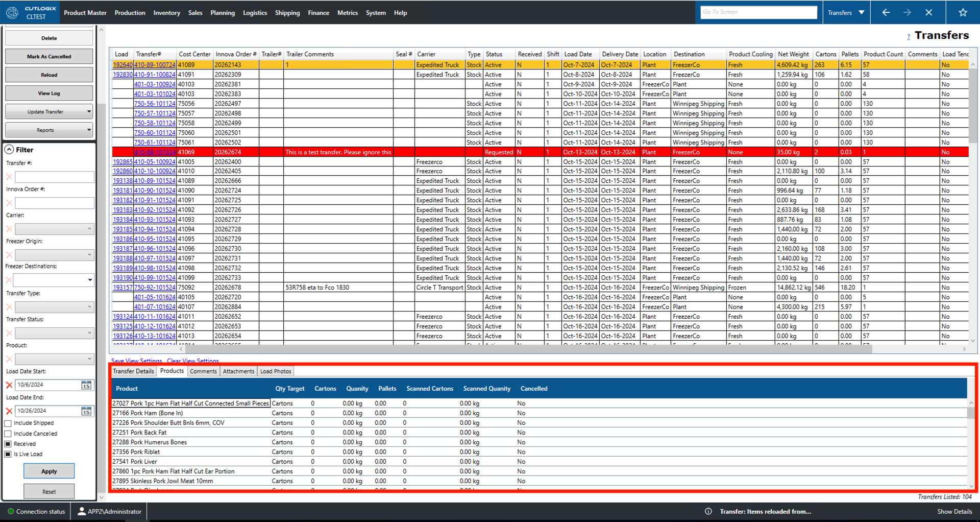Screen dimensions: 980x522
Task: Click the info icon next to reload notification
Action: (708, 511)
